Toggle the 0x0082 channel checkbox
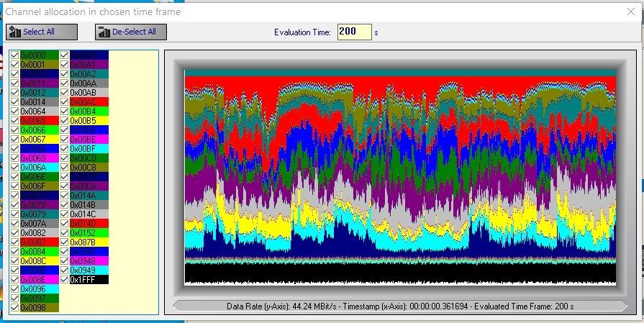644x323 pixels. coord(15,233)
